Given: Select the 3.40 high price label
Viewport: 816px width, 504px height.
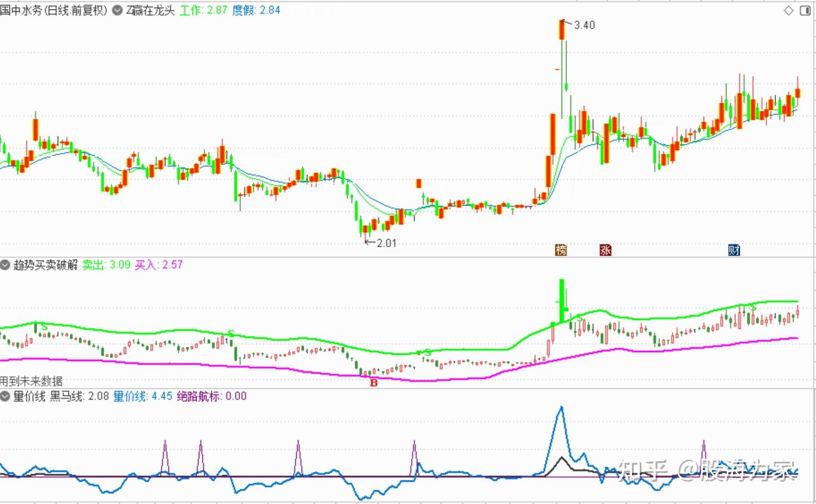Looking at the screenshot, I should tap(584, 25).
